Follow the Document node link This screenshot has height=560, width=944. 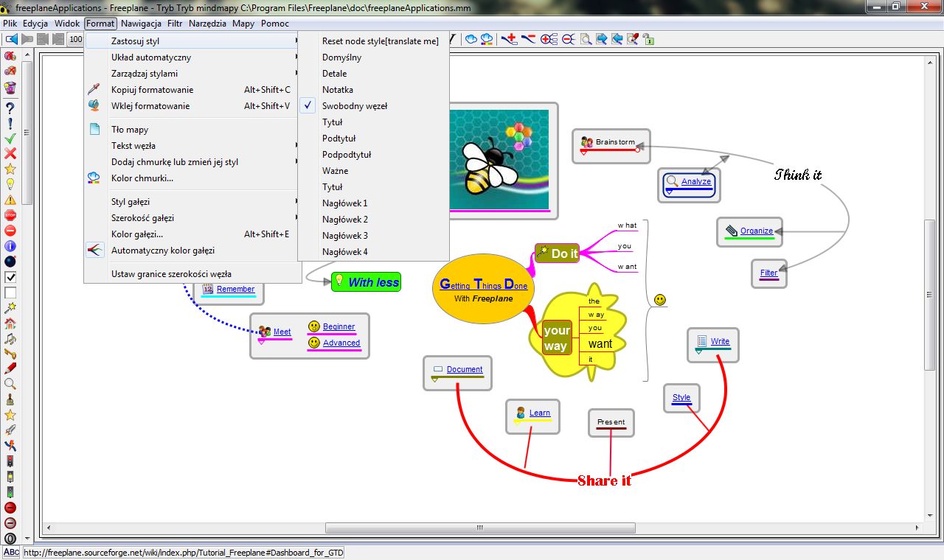(465, 369)
